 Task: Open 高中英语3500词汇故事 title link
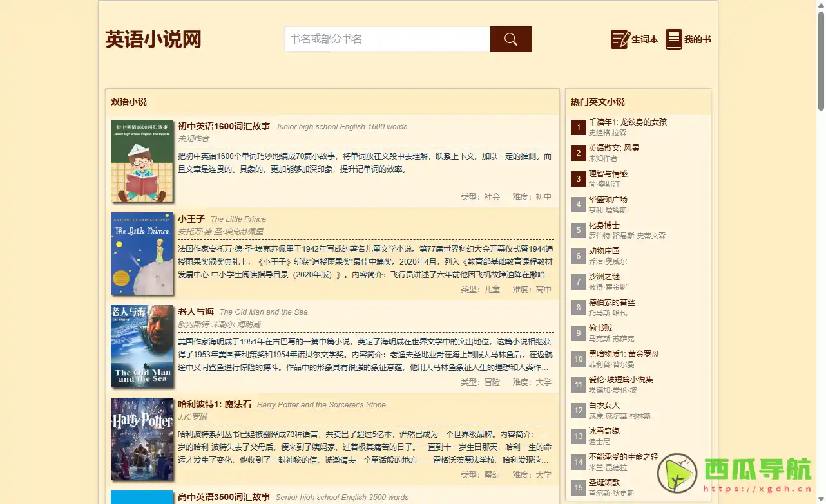(224, 497)
